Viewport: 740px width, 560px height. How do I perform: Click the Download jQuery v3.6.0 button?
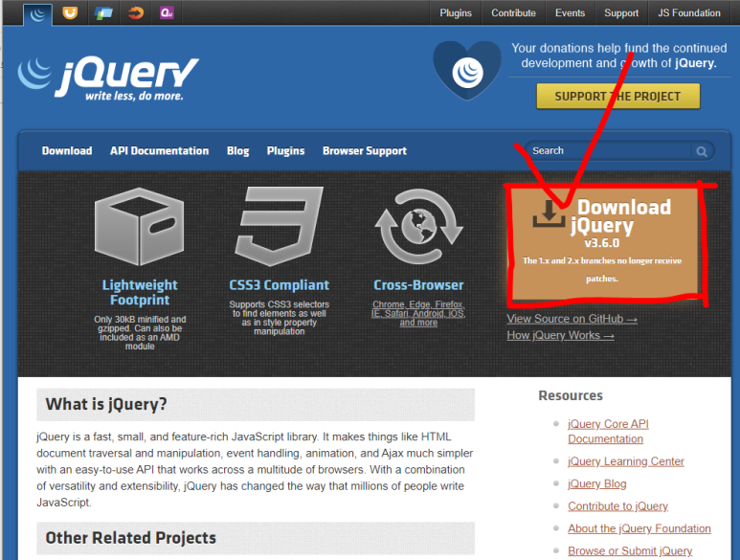tap(604, 243)
